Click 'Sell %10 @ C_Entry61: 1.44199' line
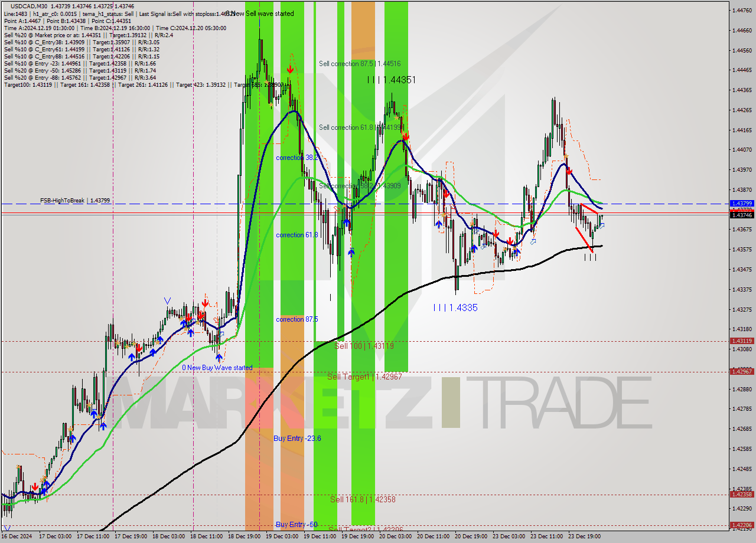The width and height of the screenshot is (756, 543). 82,49
